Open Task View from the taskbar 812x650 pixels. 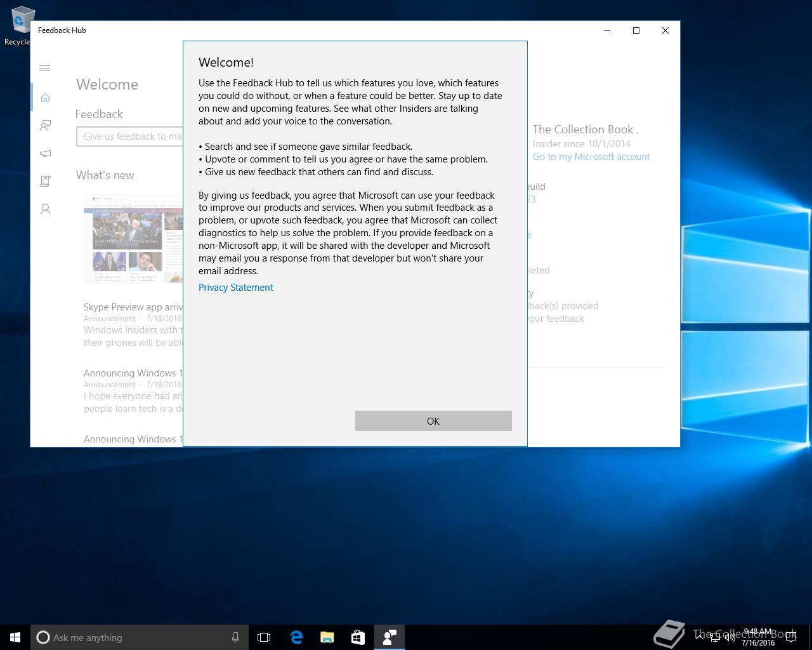[x=264, y=637]
